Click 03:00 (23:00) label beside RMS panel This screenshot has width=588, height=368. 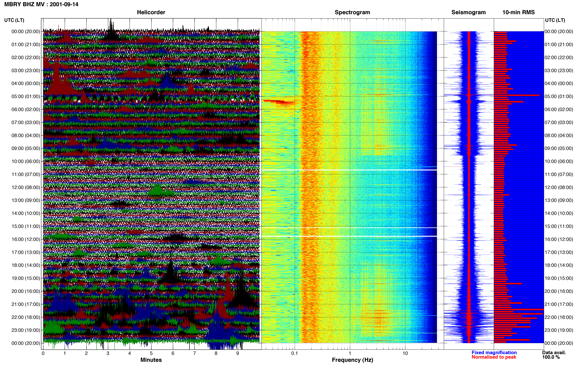coord(559,71)
